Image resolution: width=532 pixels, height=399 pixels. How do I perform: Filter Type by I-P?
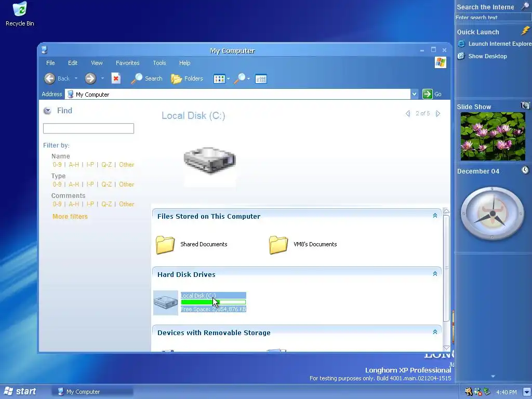[90, 184]
